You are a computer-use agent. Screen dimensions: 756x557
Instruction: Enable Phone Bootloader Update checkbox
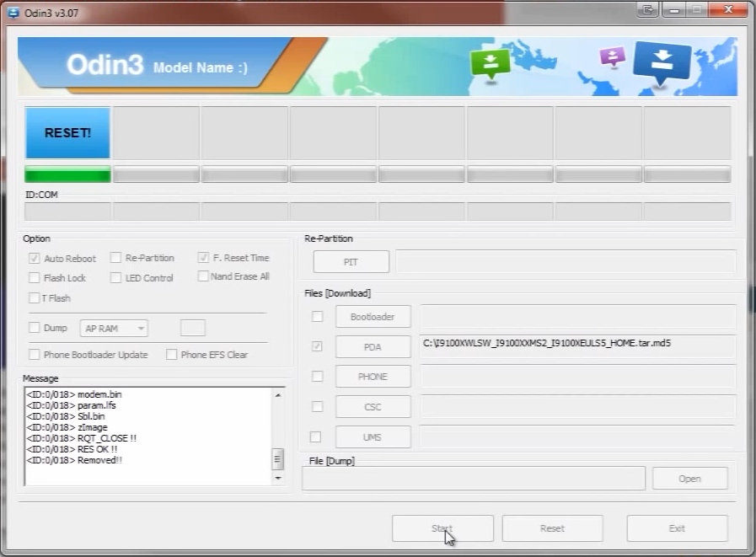(35, 355)
